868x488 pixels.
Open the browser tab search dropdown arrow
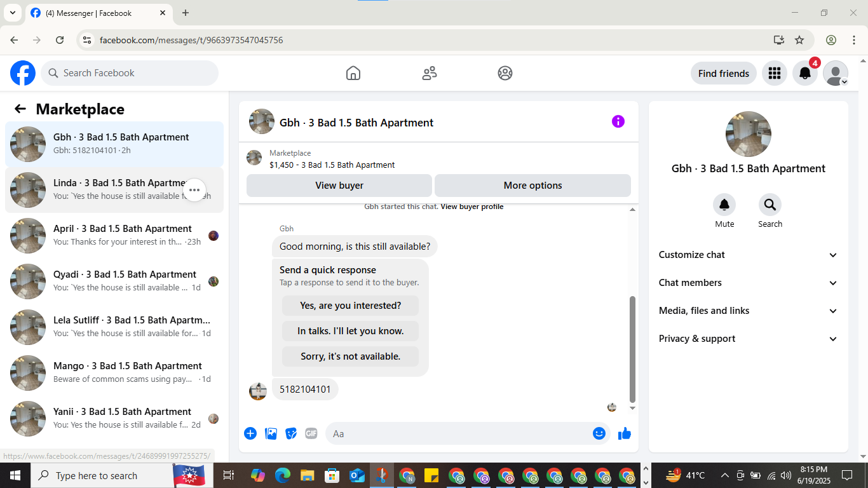(13, 13)
